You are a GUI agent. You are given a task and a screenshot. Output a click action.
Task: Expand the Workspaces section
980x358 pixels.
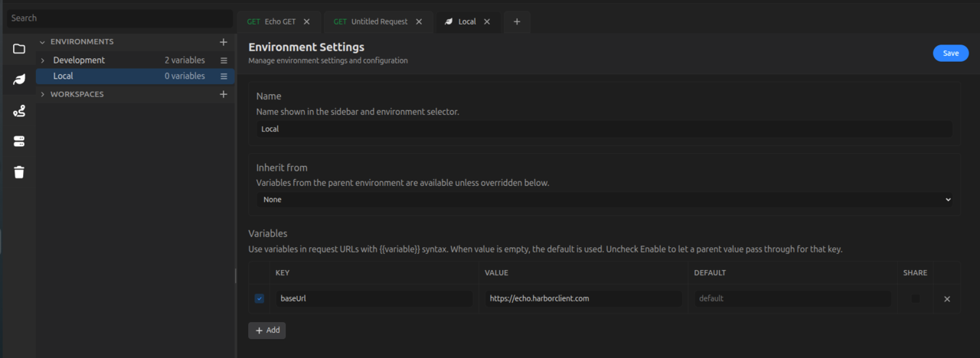(x=43, y=94)
